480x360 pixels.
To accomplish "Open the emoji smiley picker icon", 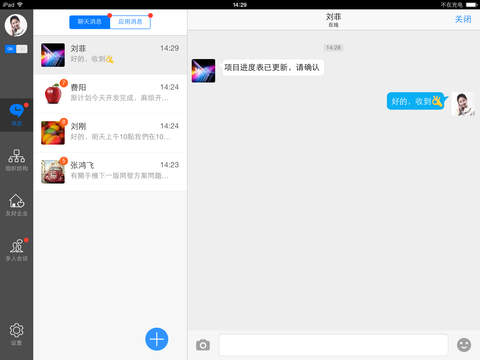I will pyautogui.click(x=464, y=345).
